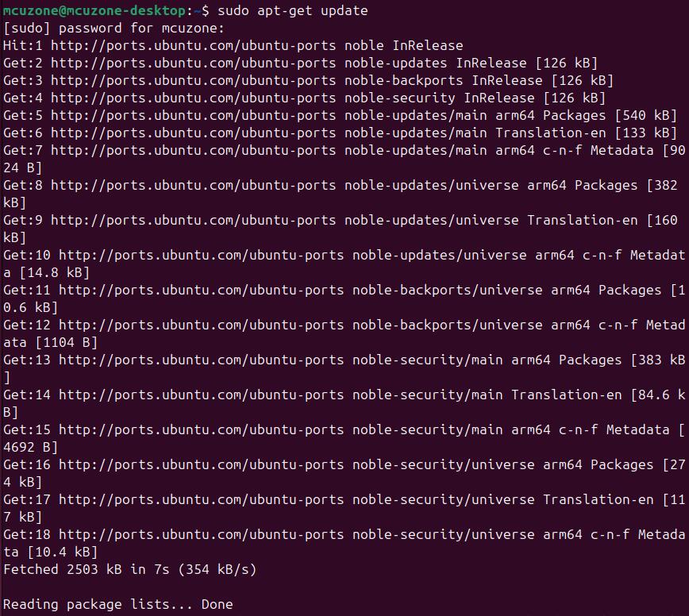Click the 'Reading package lists... Done' line

coord(117,605)
